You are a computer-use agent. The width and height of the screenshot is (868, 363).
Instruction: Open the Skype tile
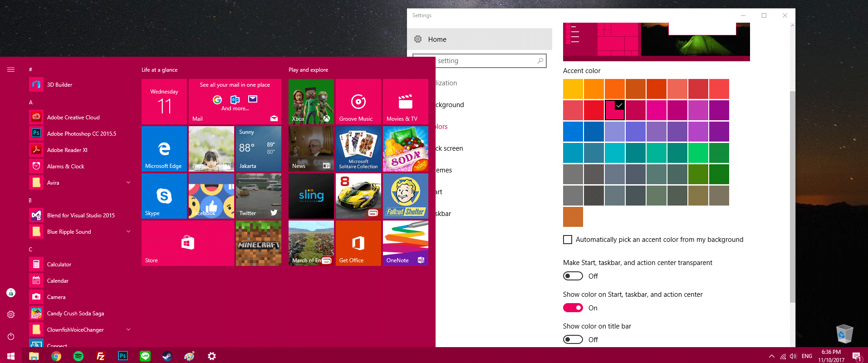pos(164,196)
